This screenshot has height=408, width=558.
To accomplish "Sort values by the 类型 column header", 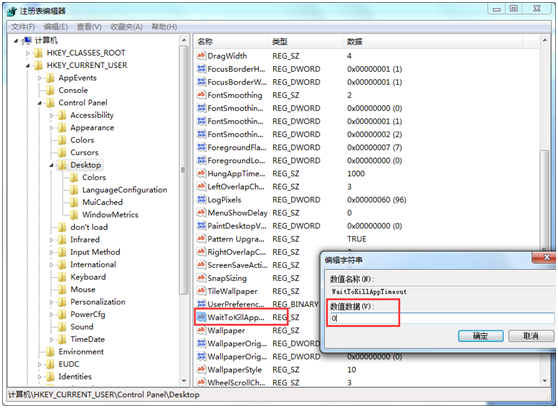I will point(306,42).
